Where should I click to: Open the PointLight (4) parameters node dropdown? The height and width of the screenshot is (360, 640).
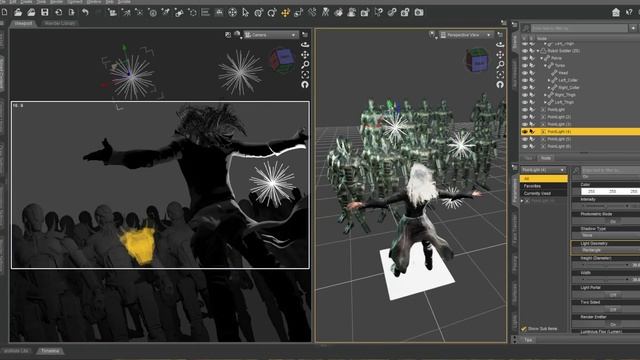tap(543, 170)
